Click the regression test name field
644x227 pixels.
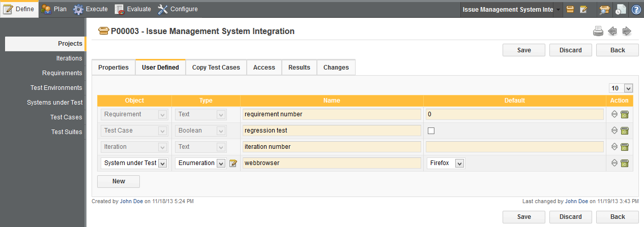click(332, 131)
